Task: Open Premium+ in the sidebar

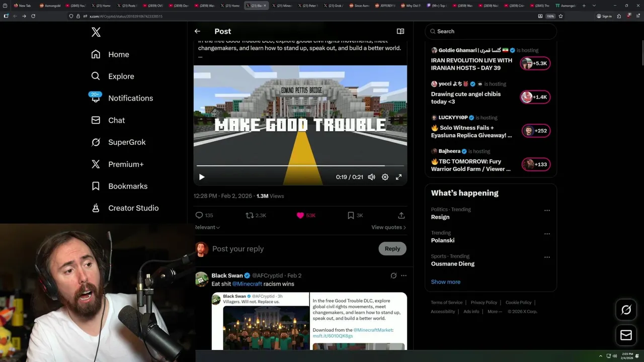Action: coord(117,164)
